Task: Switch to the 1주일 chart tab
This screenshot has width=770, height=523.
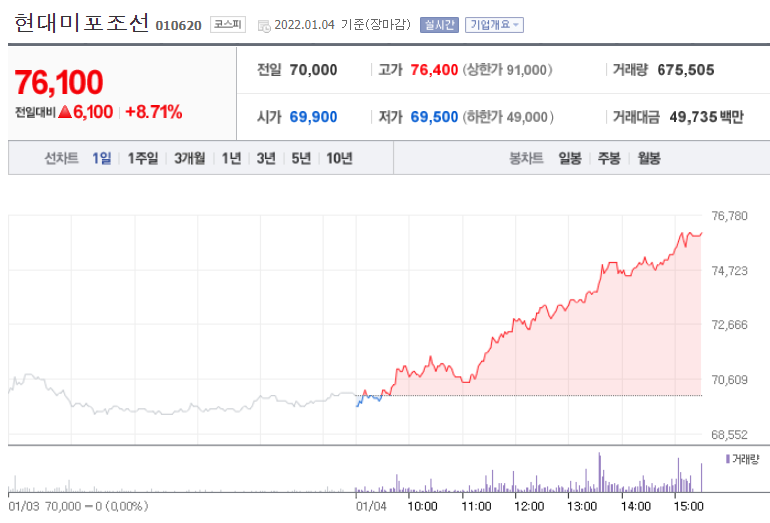Action: tap(143, 158)
